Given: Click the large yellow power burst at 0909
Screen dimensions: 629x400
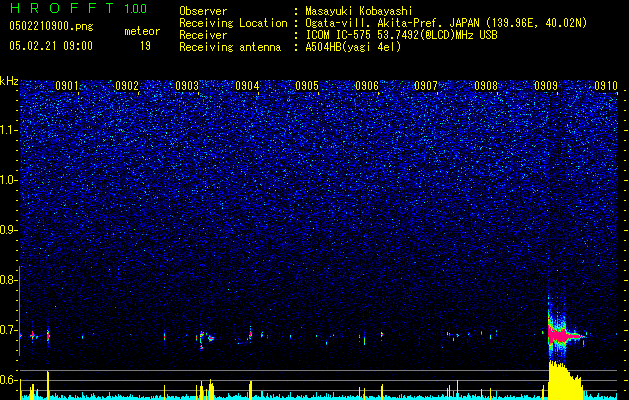Looking at the screenshot, I should [565, 380].
